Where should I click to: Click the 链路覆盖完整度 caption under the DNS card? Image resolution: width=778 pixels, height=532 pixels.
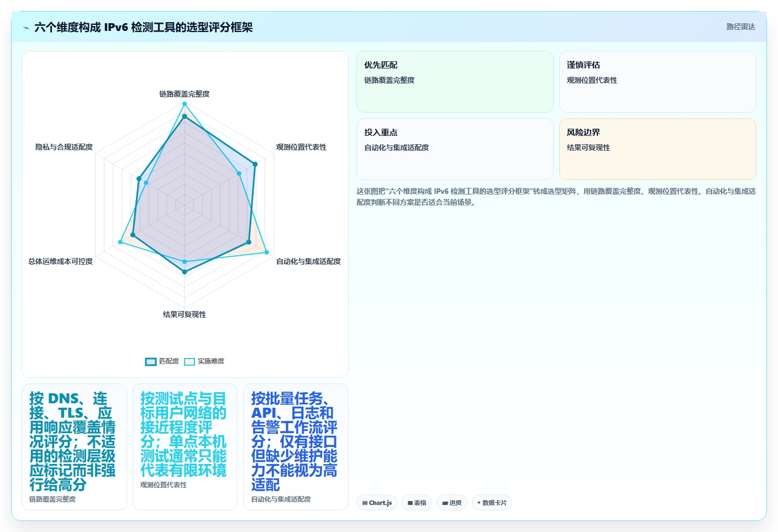(52, 499)
